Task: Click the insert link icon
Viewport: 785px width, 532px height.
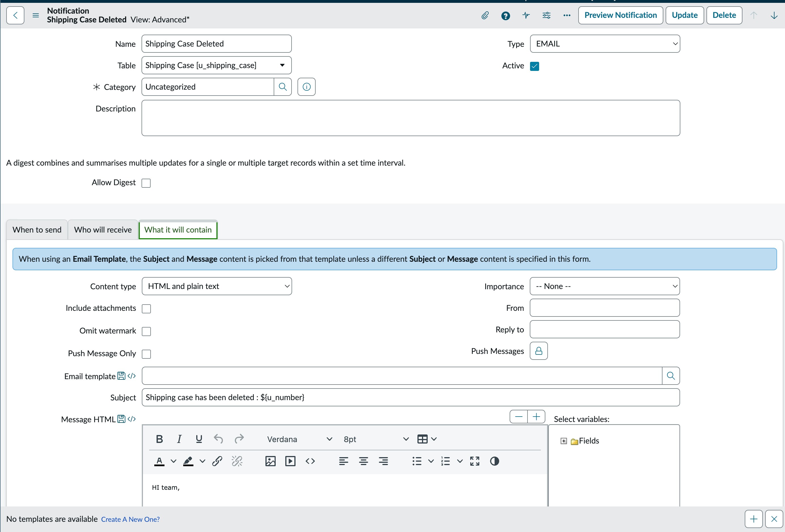Action: click(x=217, y=461)
